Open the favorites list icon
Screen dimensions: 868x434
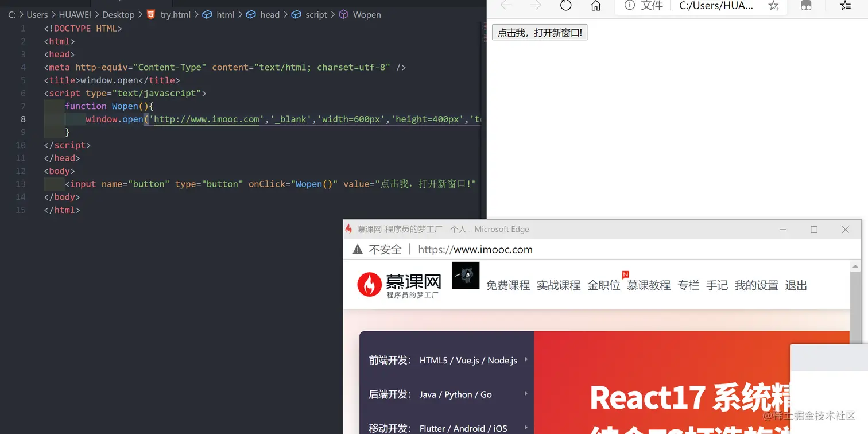pyautogui.click(x=845, y=6)
